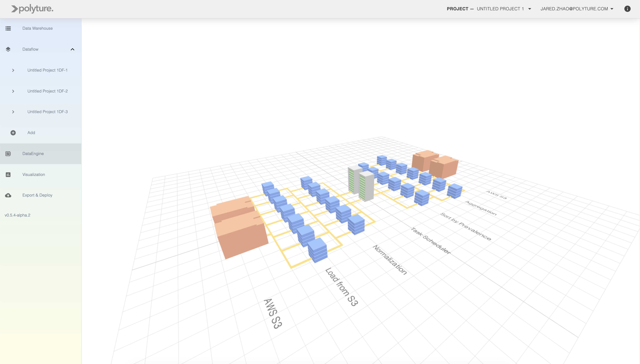
Task: Click the large front 'AWS S3' floor label
Action: point(273,314)
